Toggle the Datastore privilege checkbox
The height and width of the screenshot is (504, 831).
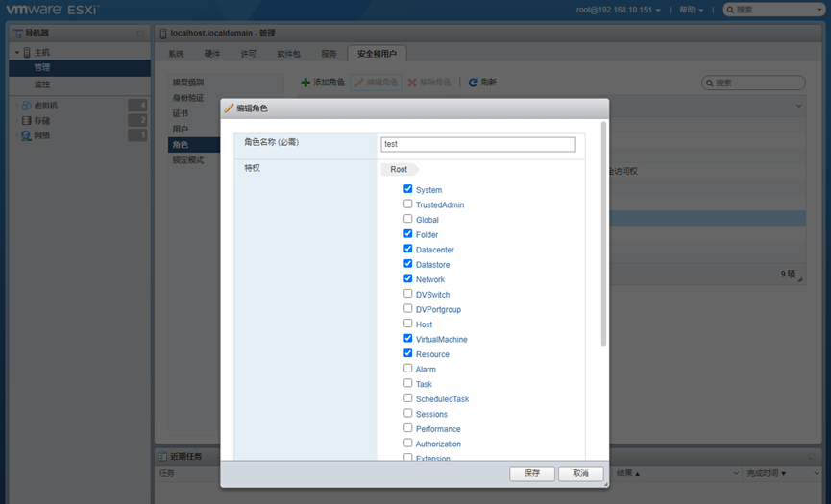(x=407, y=264)
